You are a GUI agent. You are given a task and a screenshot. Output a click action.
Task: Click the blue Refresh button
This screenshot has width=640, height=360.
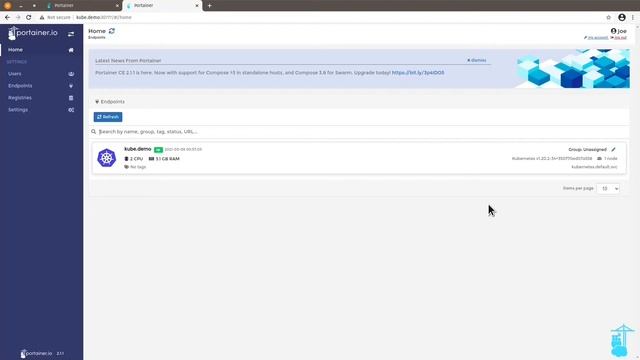click(x=108, y=117)
